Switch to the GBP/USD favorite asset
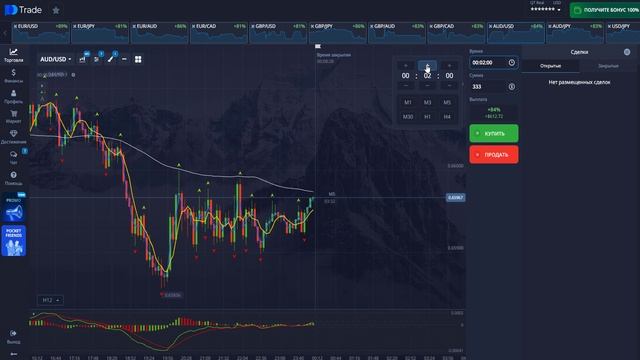The width and height of the screenshot is (640, 360). click(x=278, y=33)
